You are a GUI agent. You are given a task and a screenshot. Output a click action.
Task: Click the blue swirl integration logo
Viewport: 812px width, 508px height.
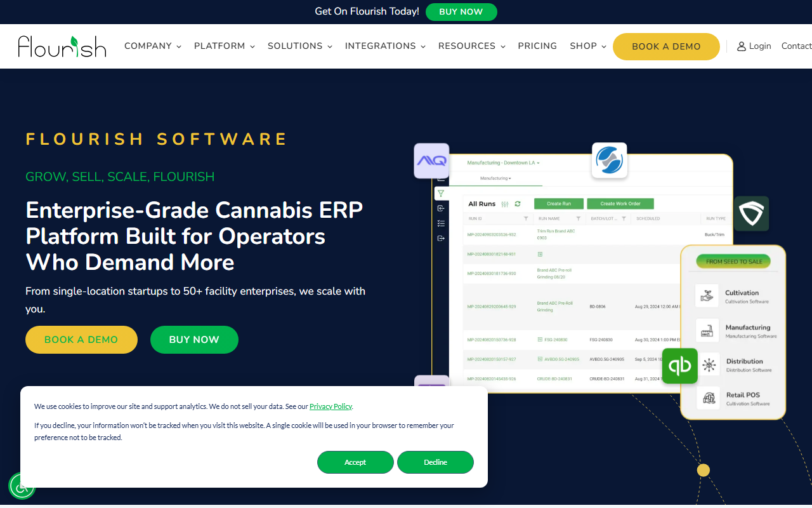click(610, 160)
